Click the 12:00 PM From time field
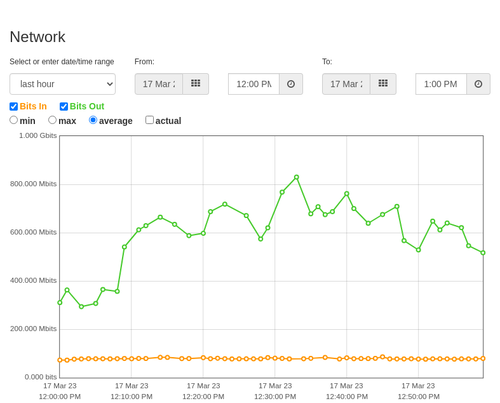 point(254,84)
